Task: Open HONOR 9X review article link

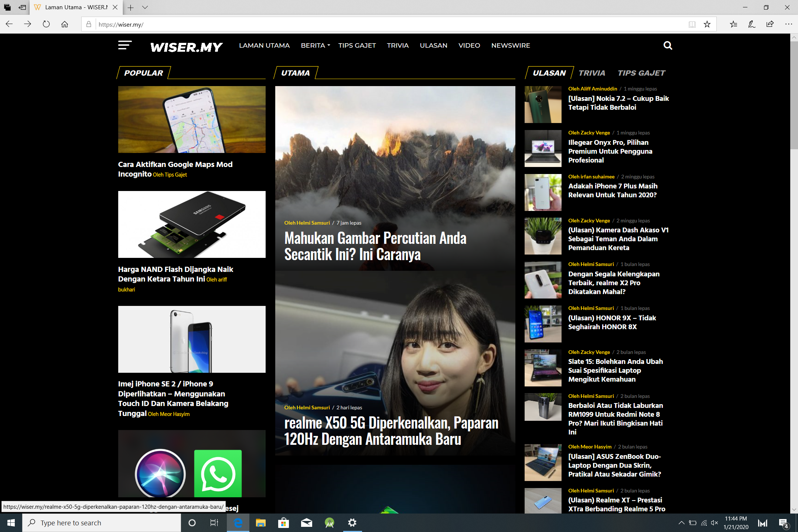Action: [612, 323]
